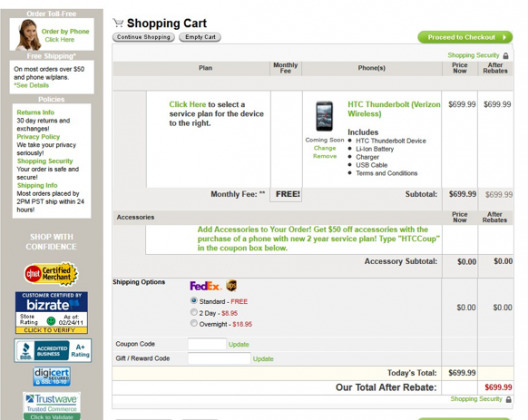Viewport: 528px width, 420px height.
Task: Open the bizrate Customer Certified badge
Action: pos(51,313)
